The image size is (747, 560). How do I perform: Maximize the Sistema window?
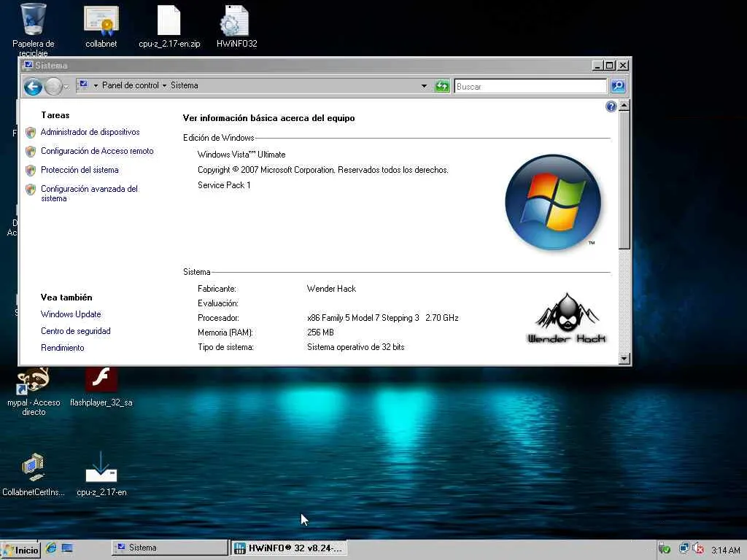point(610,65)
